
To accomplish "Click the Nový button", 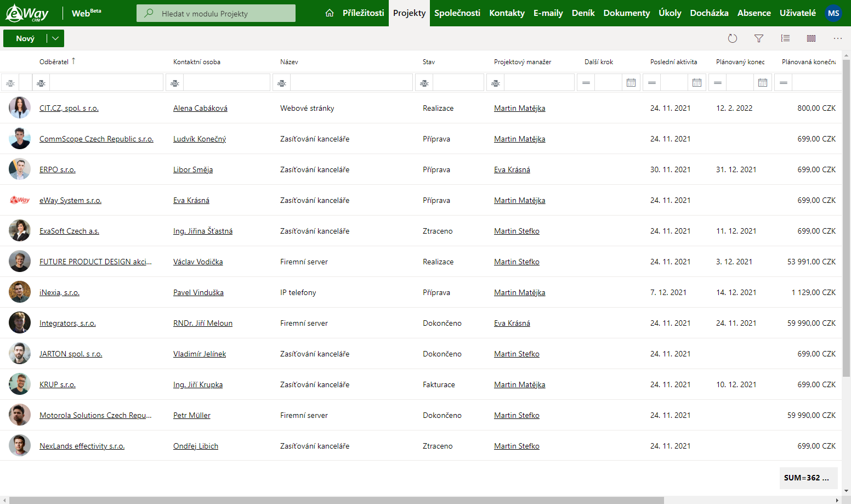I will click(x=25, y=38).
